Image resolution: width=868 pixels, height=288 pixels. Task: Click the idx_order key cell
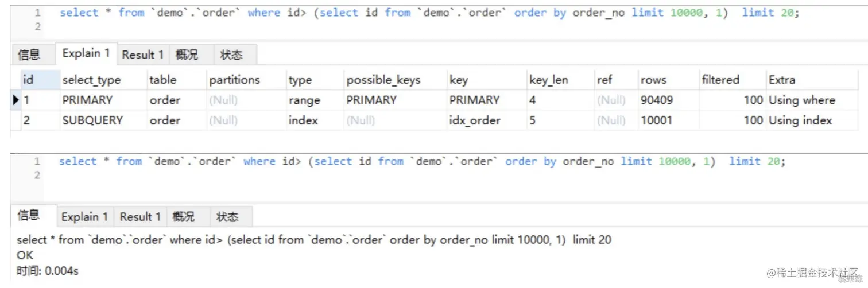(487, 120)
